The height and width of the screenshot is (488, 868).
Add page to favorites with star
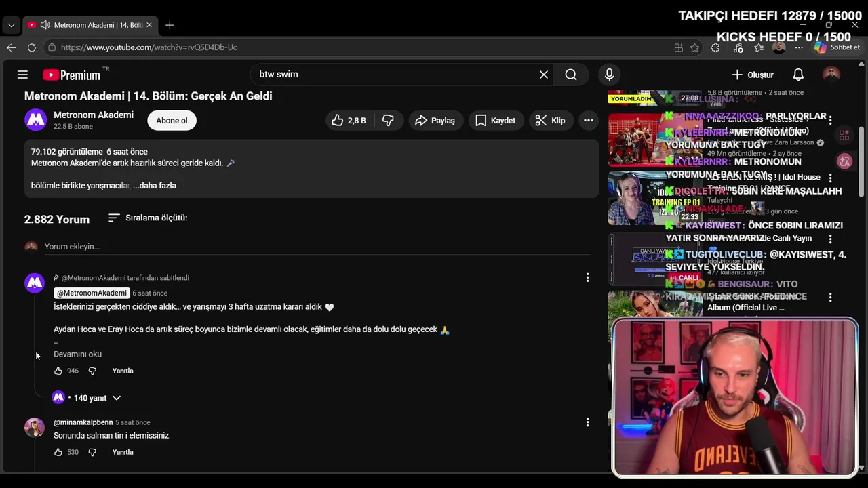coord(694,47)
